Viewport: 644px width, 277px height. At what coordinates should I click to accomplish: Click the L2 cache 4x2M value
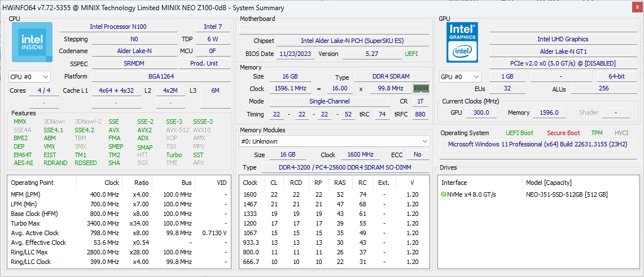pos(170,90)
